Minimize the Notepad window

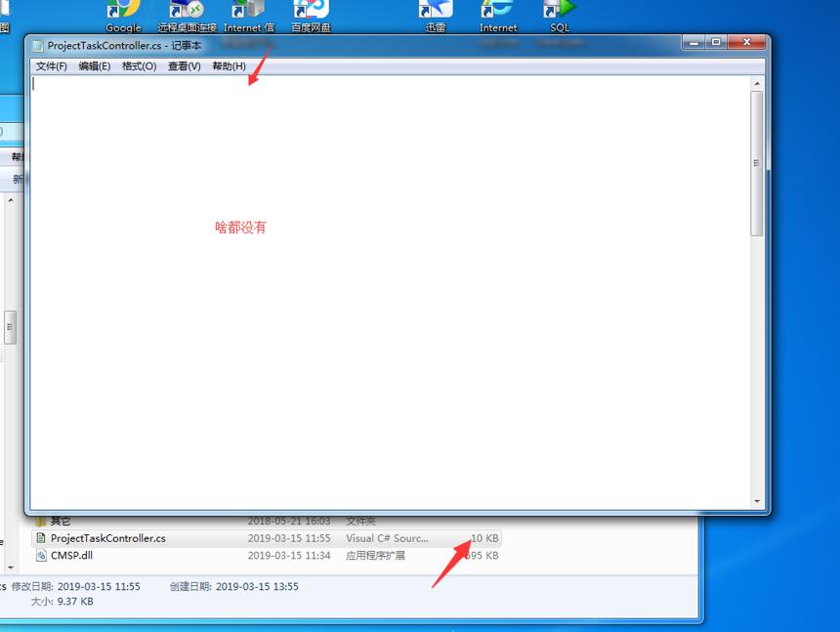coord(693,42)
